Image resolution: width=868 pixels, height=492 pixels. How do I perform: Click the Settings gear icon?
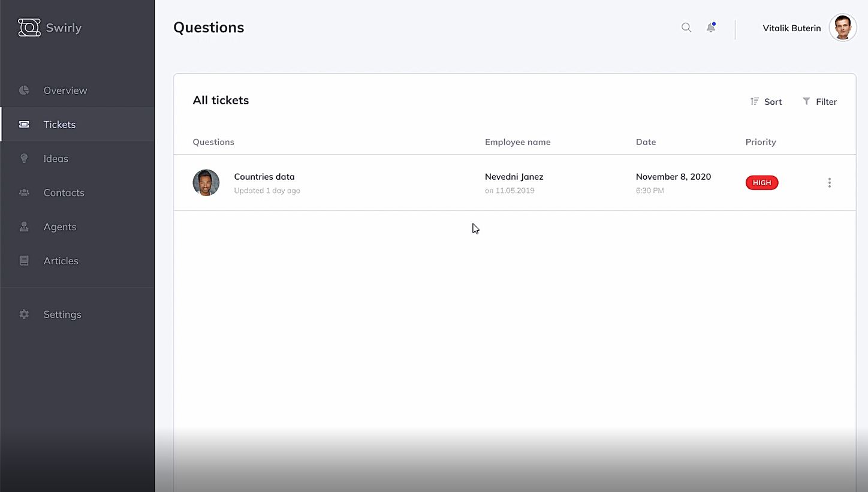(x=24, y=315)
